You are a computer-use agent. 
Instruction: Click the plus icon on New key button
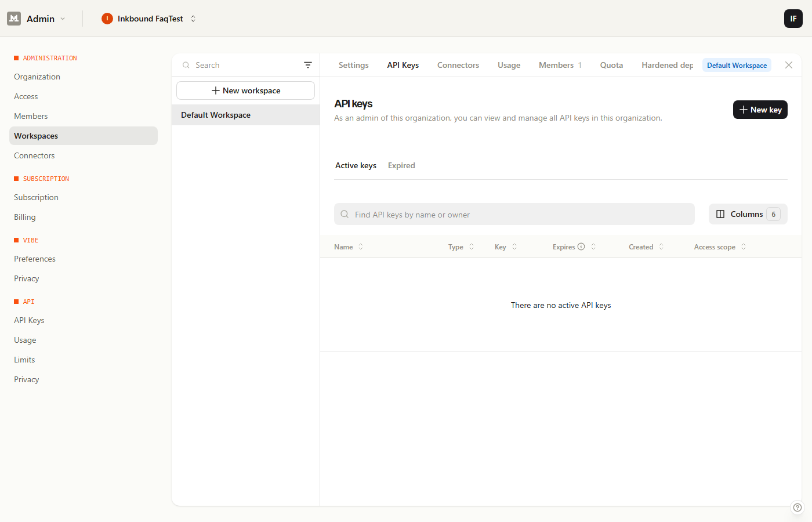[743, 110]
